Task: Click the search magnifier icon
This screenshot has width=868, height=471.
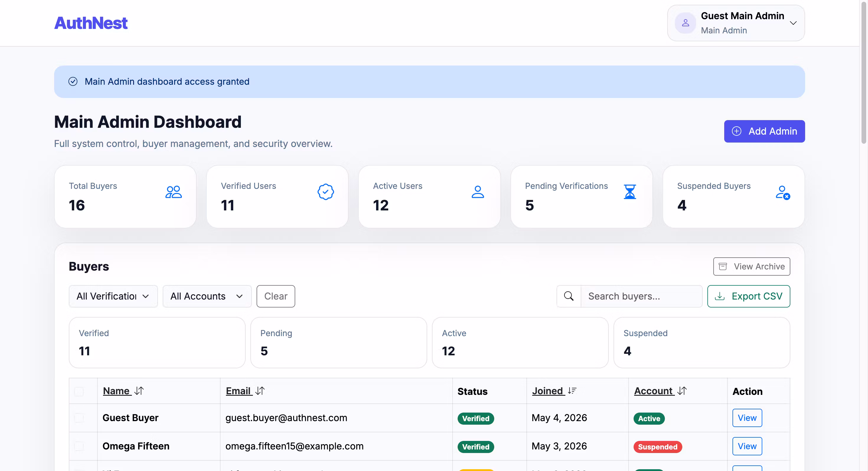Action: tap(569, 296)
